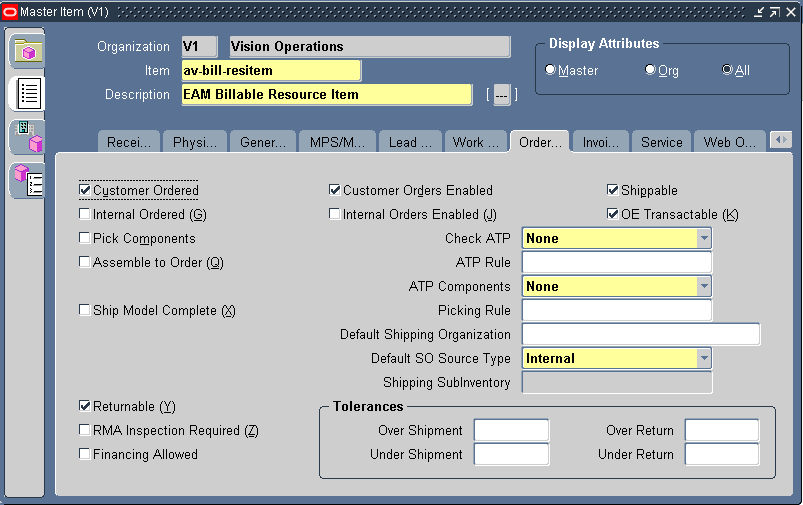Screen dimensions: 803x505
Task: Toggle Customer Ordered checkbox
Action: [84, 190]
